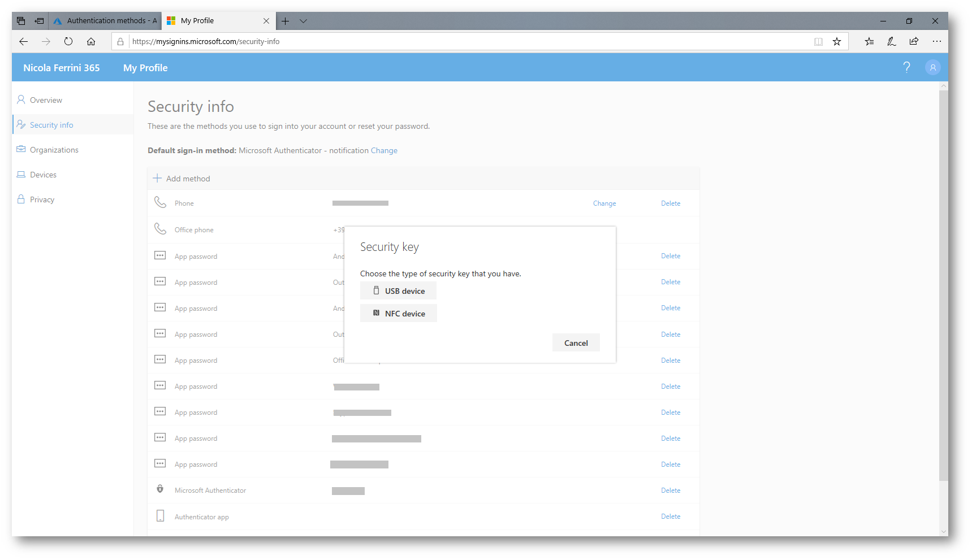
Task: Restore down the browser window
Action: pos(909,21)
